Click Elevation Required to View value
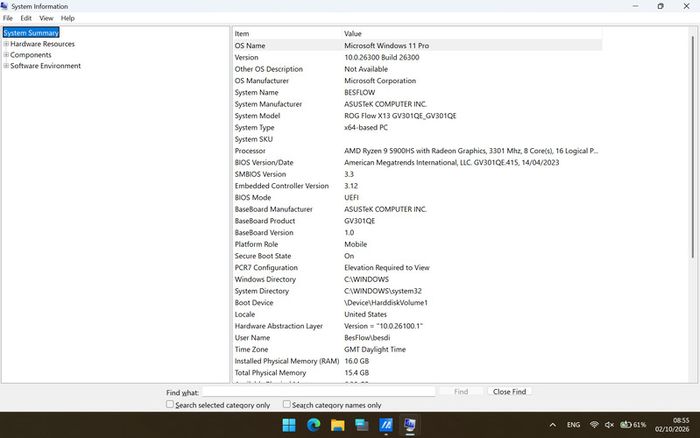Image resolution: width=700 pixels, height=438 pixels. click(387, 267)
